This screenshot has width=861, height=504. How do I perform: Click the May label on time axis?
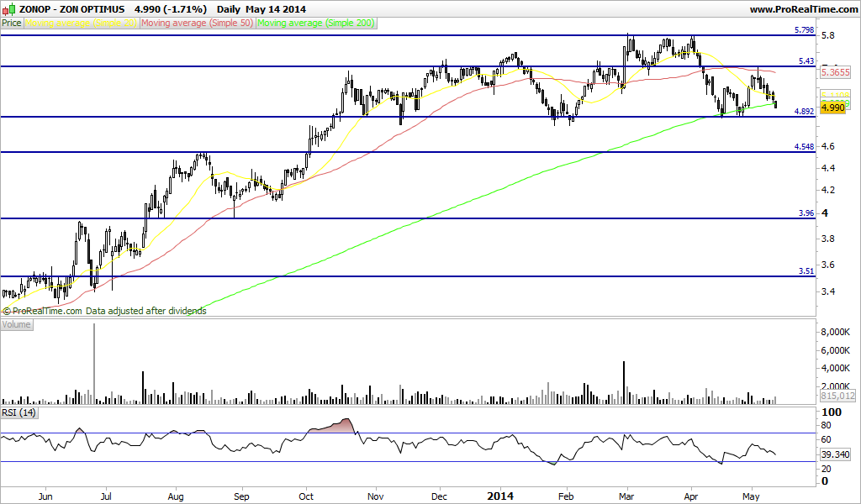tap(751, 496)
